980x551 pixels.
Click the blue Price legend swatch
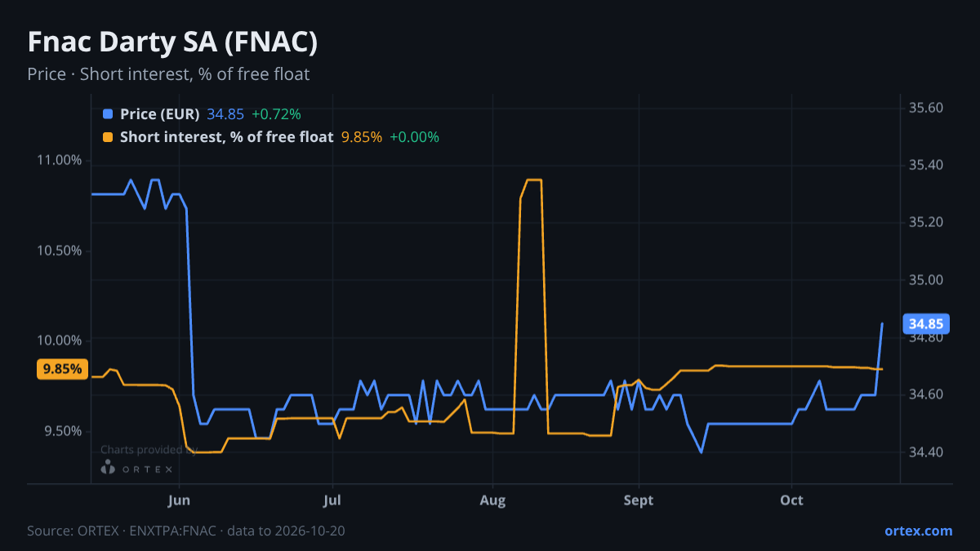108,113
